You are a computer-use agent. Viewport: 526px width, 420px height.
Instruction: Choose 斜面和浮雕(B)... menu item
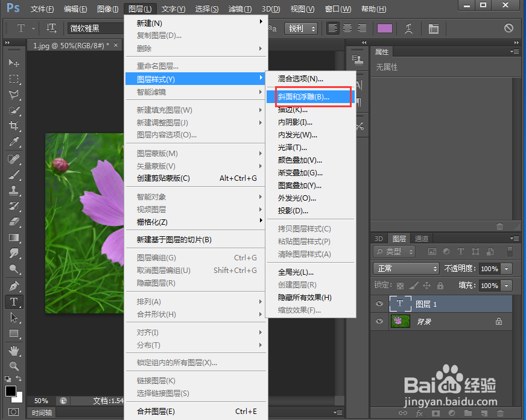coord(311,97)
